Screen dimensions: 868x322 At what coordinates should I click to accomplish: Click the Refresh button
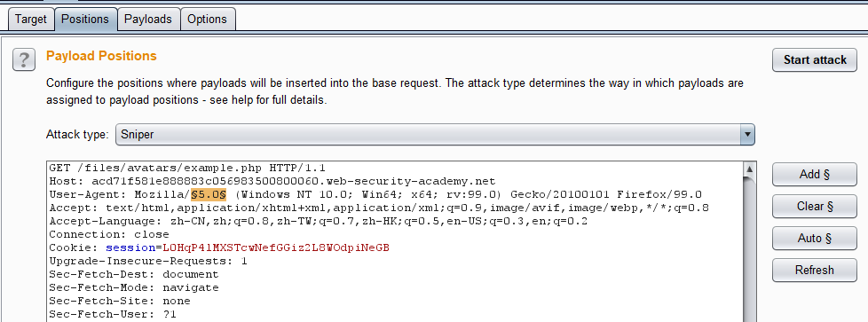tap(815, 270)
